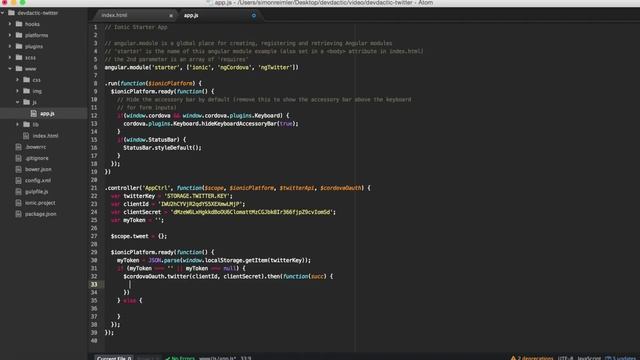Expand the platforms folder arrow

10,35
